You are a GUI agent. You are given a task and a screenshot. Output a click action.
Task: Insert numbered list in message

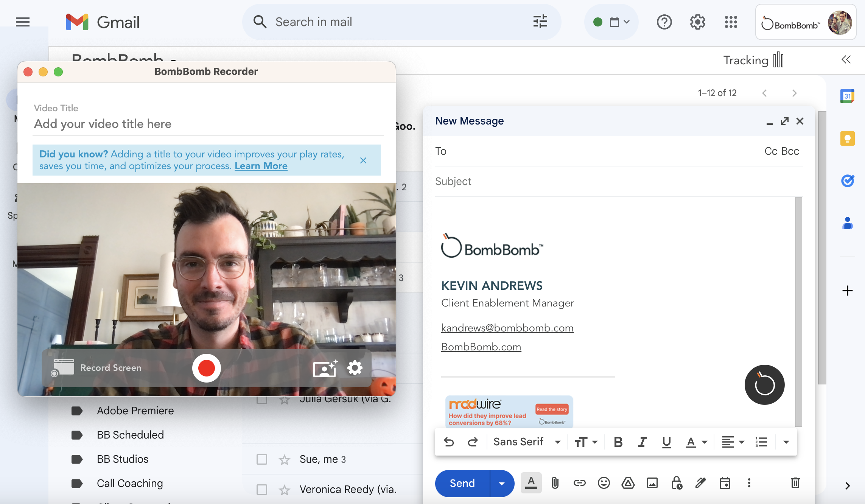[x=761, y=442]
